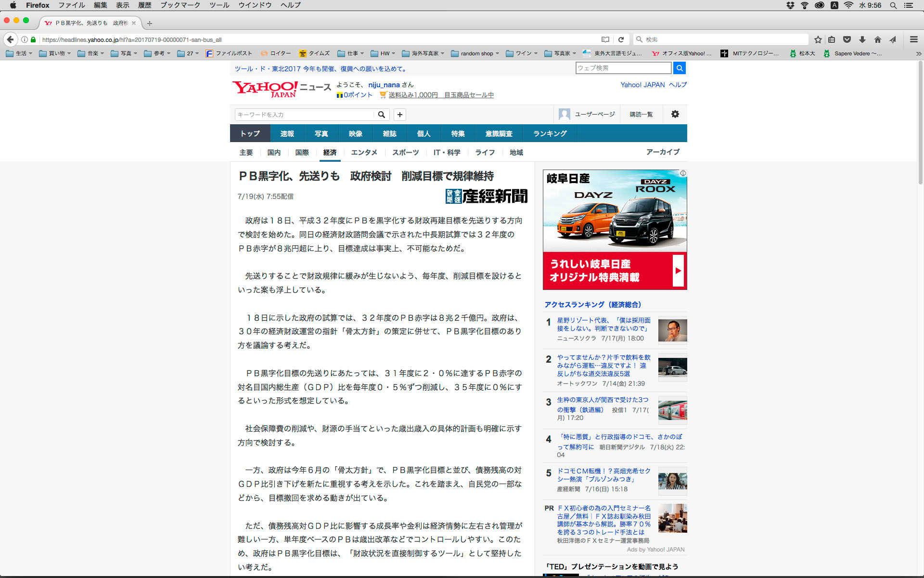Viewport: 924px width, 578px height.
Task: Toggle Reader View icon in address bar
Action: (x=605, y=39)
